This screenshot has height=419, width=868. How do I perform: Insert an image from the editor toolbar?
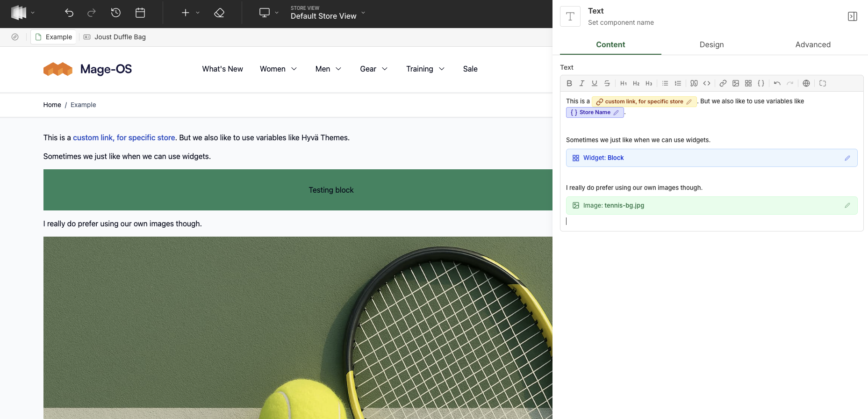click(x=736, y=83)
